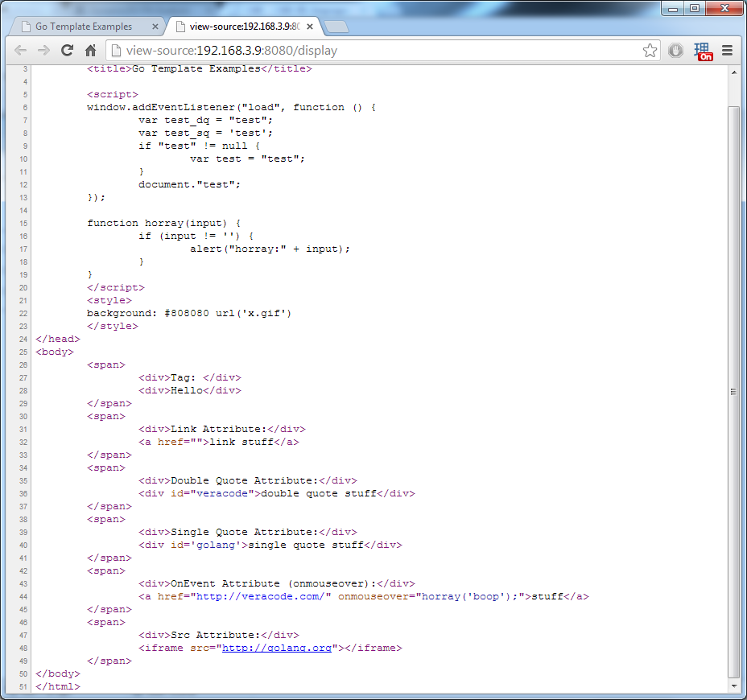This screenshot has height=700, width=747.
Task: Click the id="veracode" div line
Action: (276, 493)
